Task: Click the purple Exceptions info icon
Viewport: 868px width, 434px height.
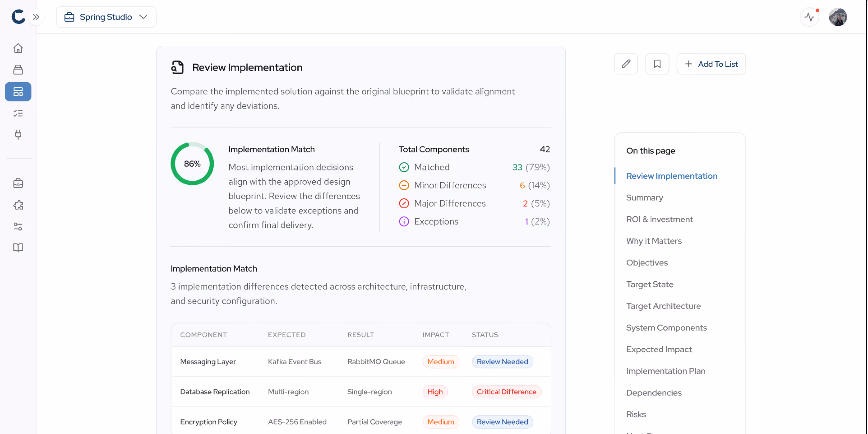Action: (404, 221)
